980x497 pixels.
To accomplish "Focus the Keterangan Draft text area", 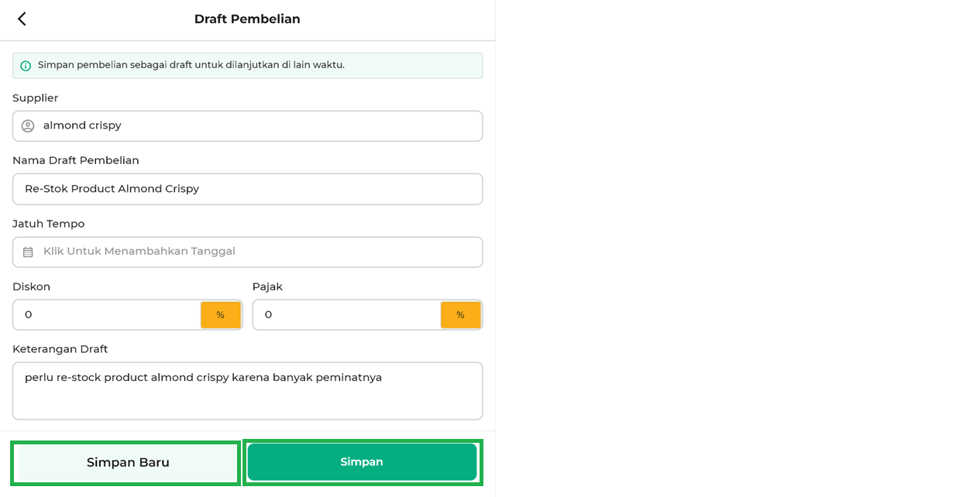I will (x=248, y=391).
